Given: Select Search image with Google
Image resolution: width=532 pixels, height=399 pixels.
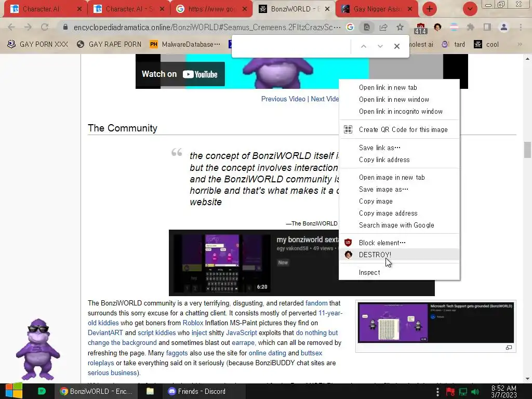Looking at the screenshot, I should coord(400,225).
